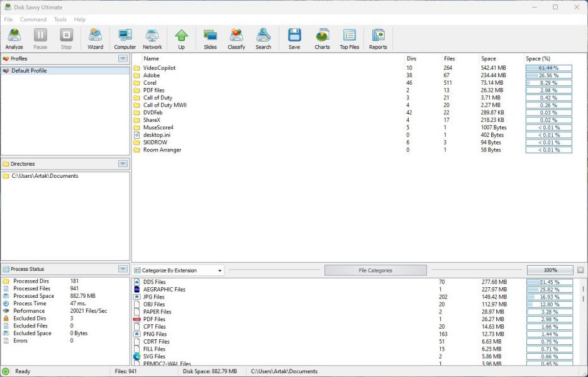The image size is (588, 377).
Task: Show Top Files list
Action: (x=350, y=39)
